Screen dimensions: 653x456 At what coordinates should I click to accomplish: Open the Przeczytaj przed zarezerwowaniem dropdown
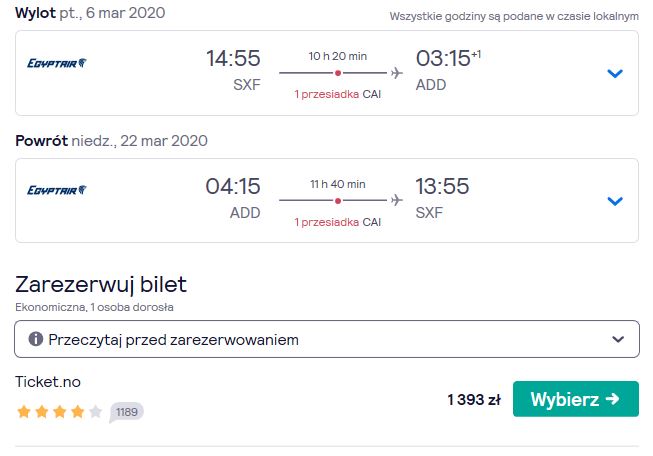tap(327, 339)
